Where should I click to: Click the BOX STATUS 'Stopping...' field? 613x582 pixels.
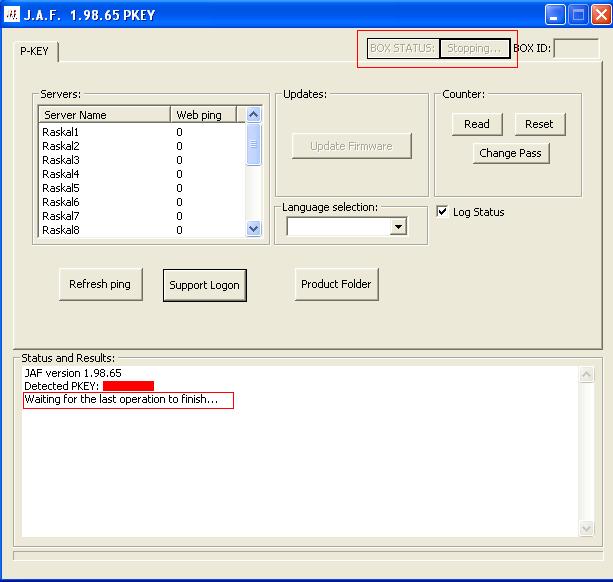click(x=475, y=48)
